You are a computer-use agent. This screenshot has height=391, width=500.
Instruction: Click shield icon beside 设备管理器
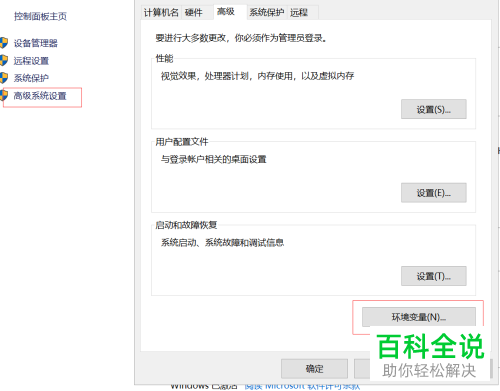click(x=4, y=43)
